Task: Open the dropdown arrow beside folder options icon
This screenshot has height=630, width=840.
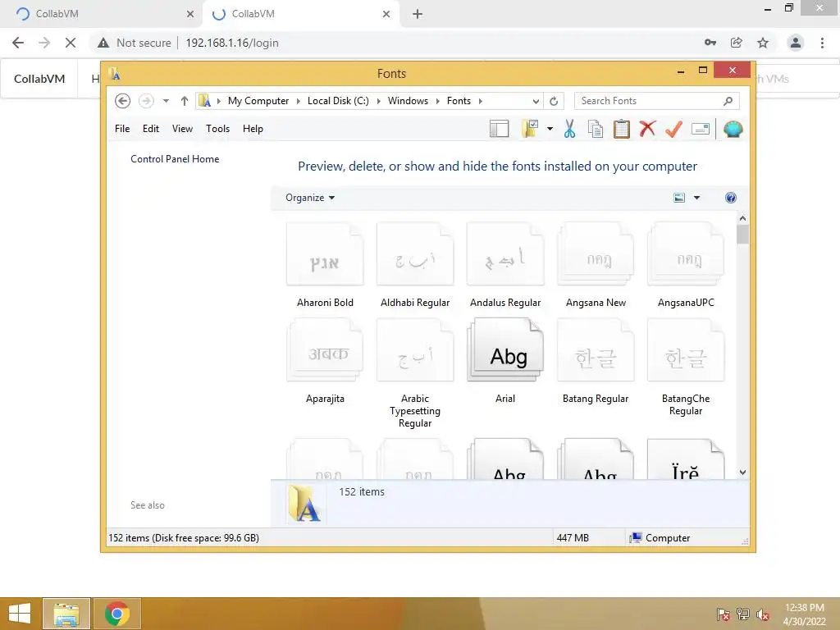Action: 550,129
